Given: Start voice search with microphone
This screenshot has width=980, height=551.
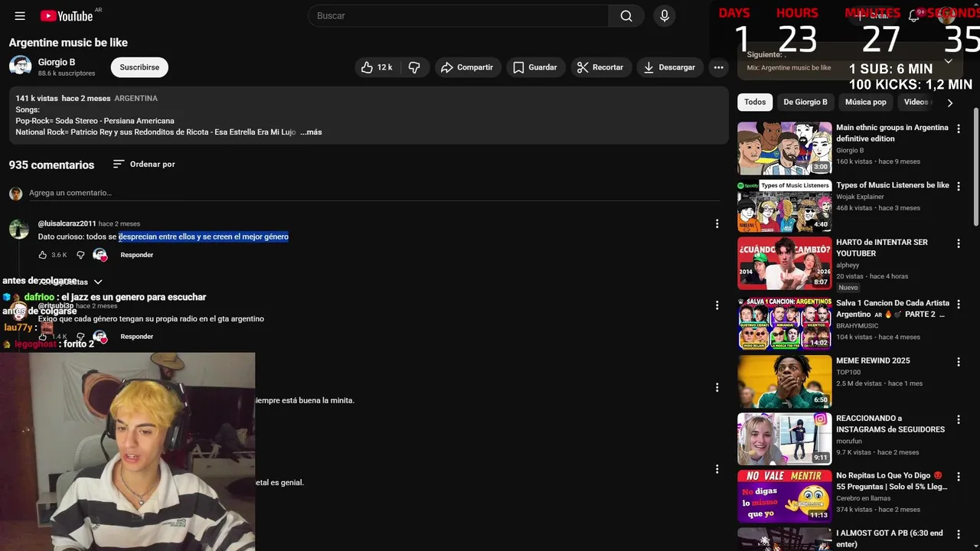Looking at the screenshot, I should point(665,16).
